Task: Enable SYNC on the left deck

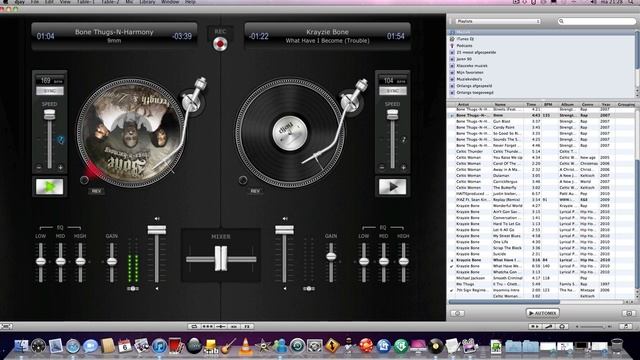Action: point(50,91)
